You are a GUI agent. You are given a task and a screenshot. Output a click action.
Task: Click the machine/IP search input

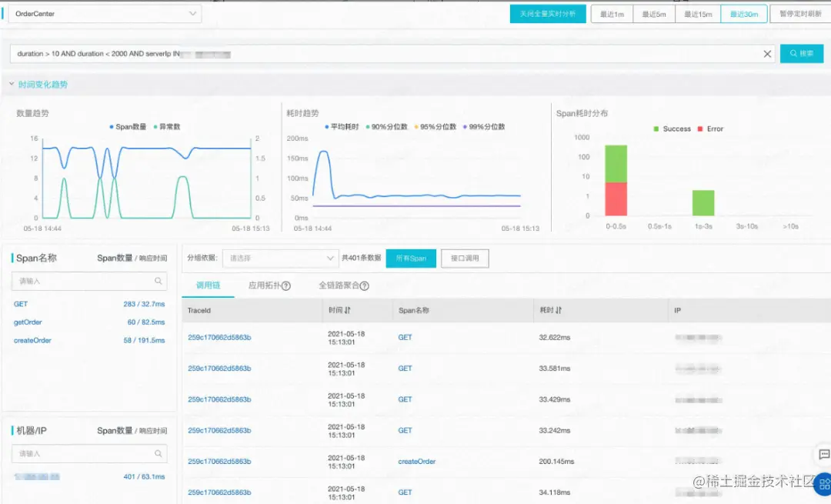click(x=89, y=454)
